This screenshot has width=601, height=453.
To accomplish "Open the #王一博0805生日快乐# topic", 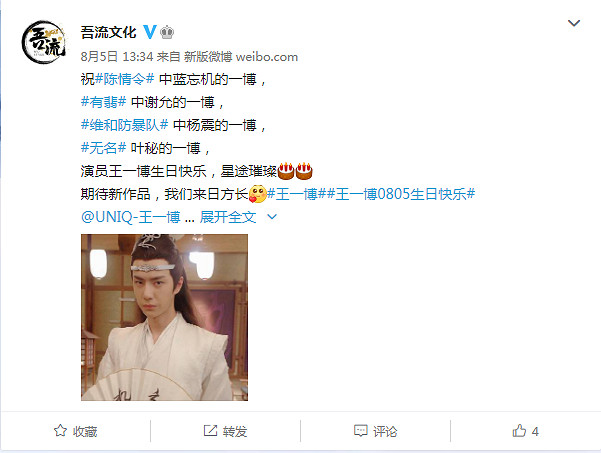I will (x=401, y=194).
